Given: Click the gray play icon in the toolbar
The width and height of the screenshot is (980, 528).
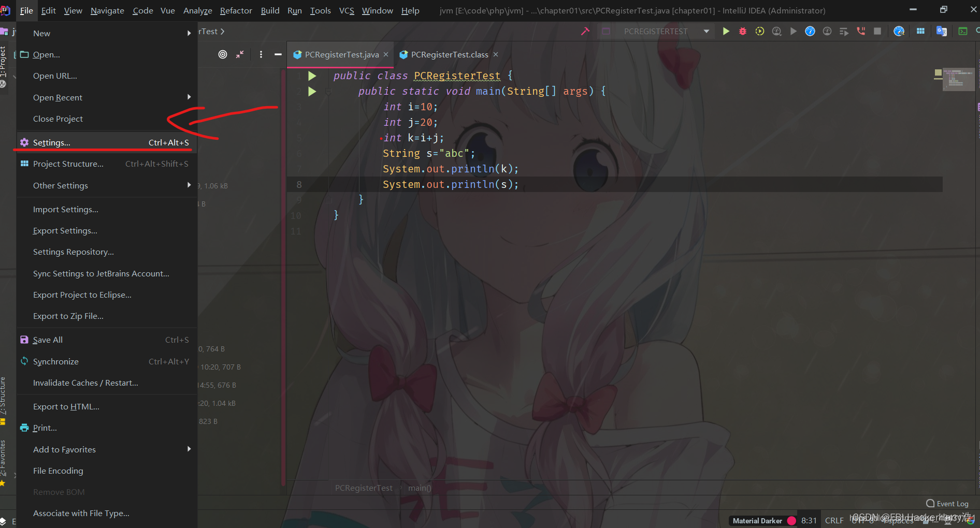Looking at the screenshot, I should point(793,31).
